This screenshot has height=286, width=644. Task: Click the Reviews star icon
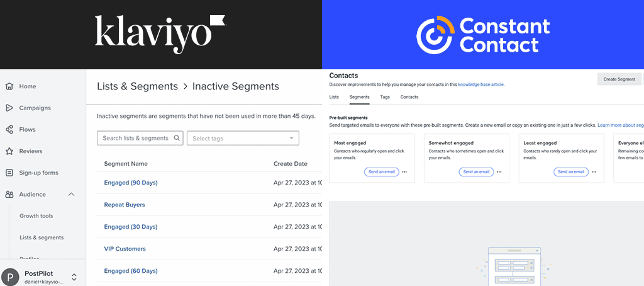tap(9, 151)
